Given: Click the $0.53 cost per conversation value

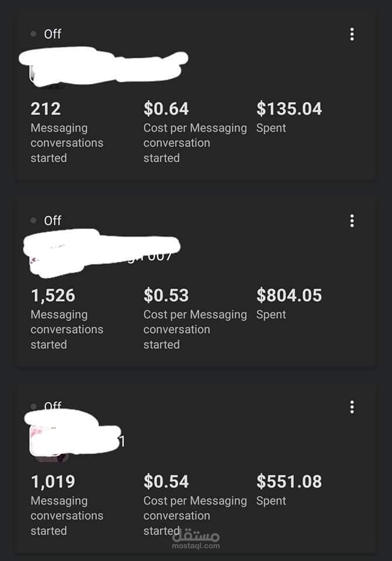Looking at the screenshot, I should [x=166, y=295].
